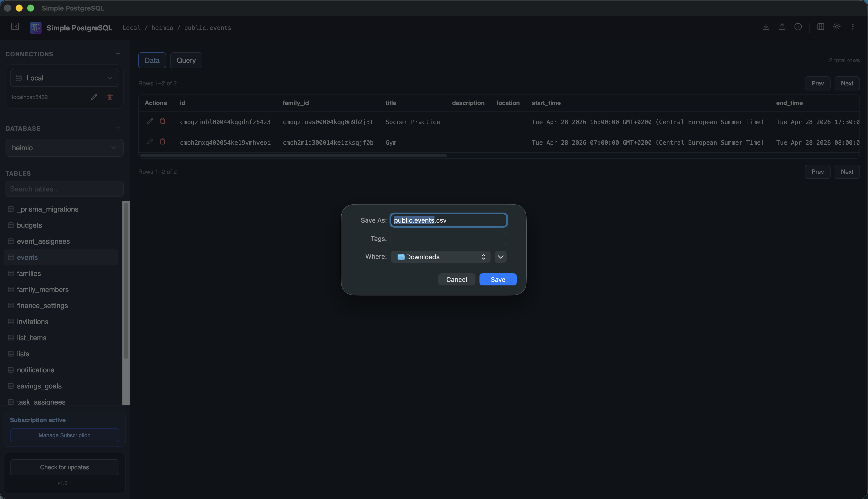This screenshot has width=868, height=499.
Task: Click the title column header
Action: [x=391, y=103]
